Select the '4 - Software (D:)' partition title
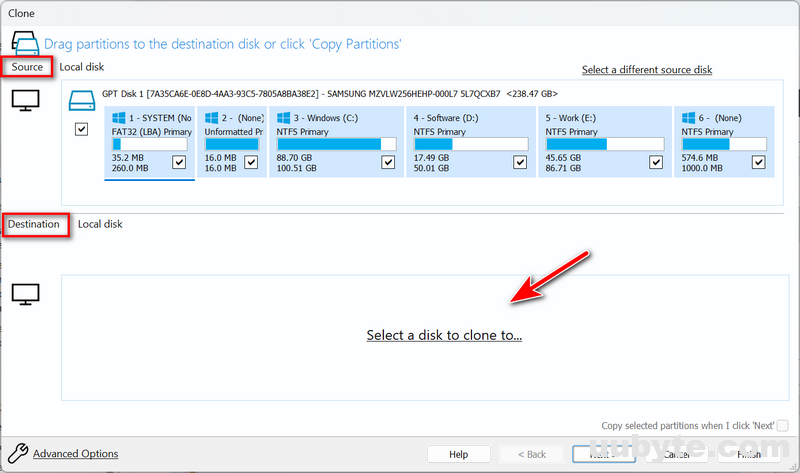Viewport: 800px width, 473px height. click(x=446, y=118)
